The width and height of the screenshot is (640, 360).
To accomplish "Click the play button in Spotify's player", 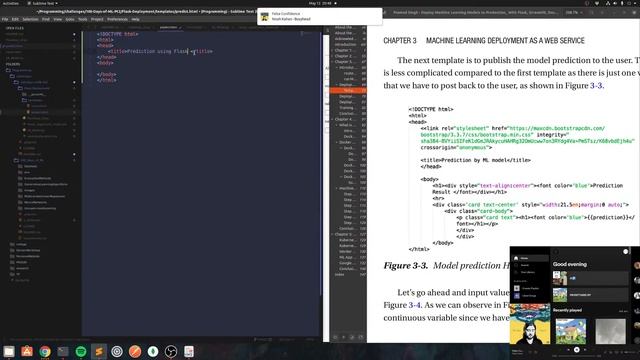I will coord(576,349).
